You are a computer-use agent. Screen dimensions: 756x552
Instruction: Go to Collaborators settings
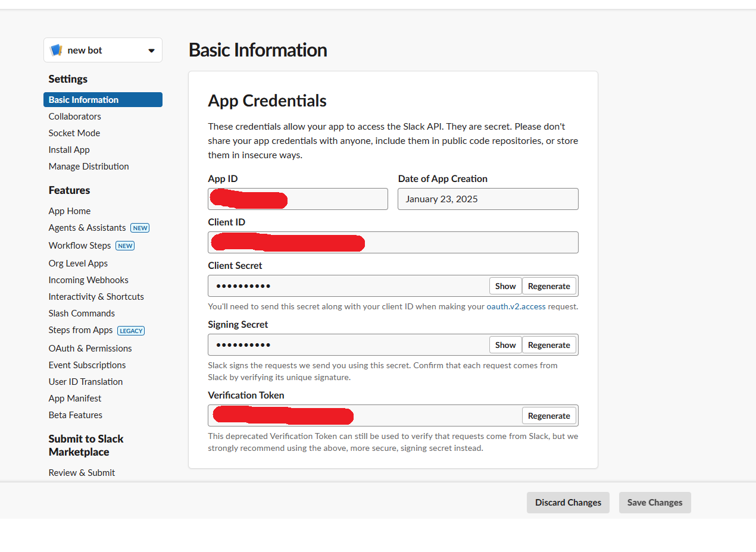(75, 117)
